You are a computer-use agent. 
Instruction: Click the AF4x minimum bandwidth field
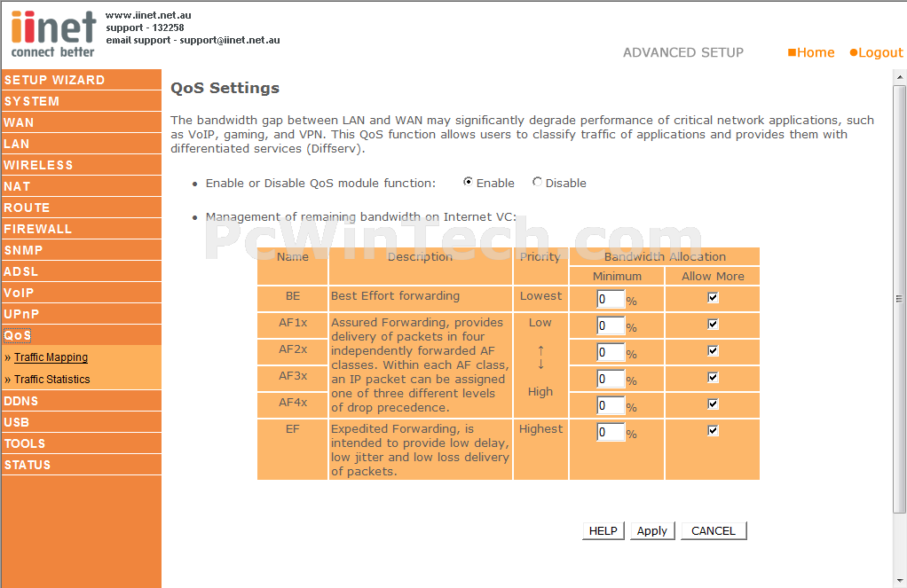[611, 405]
